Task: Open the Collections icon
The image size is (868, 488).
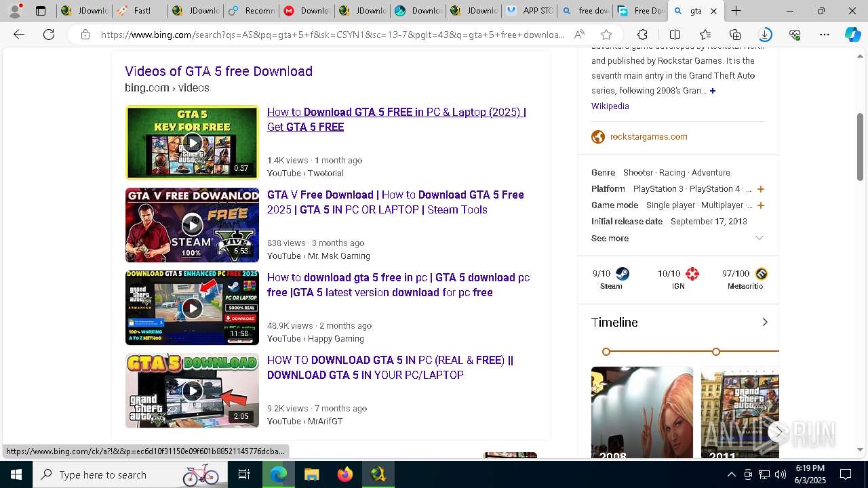Action: (735, 35)
